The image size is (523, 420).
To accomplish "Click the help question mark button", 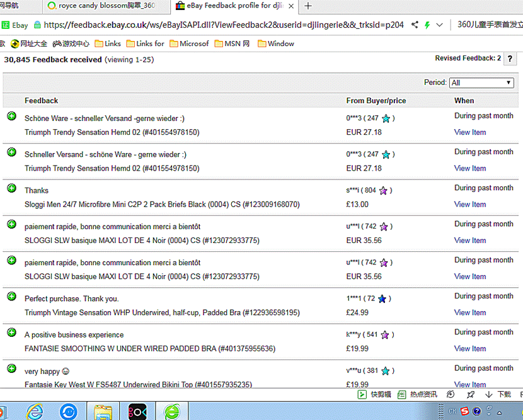I will click(510, 59).
